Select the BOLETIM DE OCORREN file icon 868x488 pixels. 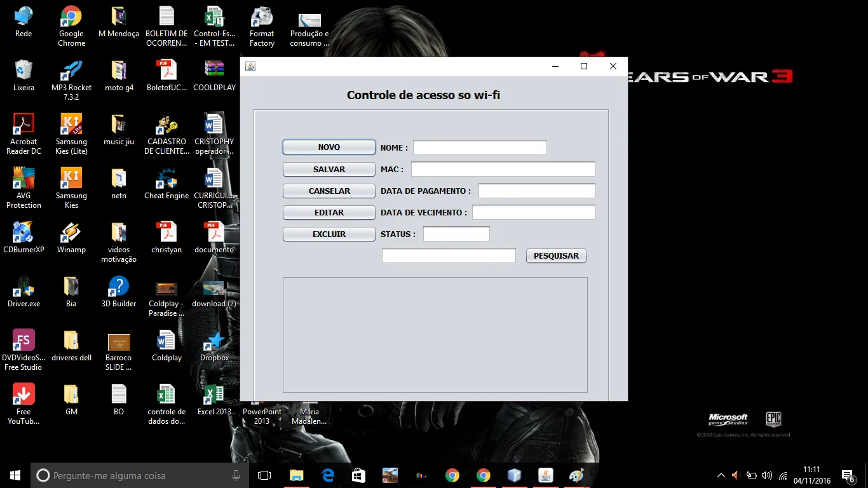pyautogui.click(x=166, y=27)
